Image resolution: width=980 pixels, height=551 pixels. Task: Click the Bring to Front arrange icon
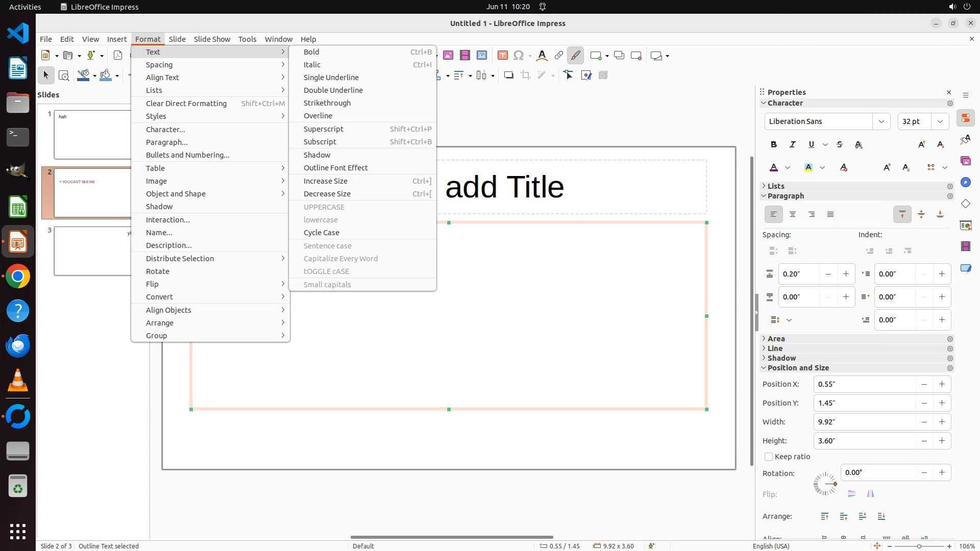[x=825, y=516]
